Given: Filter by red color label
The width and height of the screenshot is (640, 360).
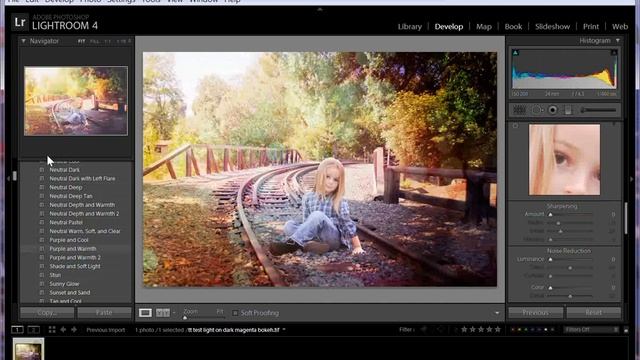Looking at the screenshot, I should (x=513, y=329).
